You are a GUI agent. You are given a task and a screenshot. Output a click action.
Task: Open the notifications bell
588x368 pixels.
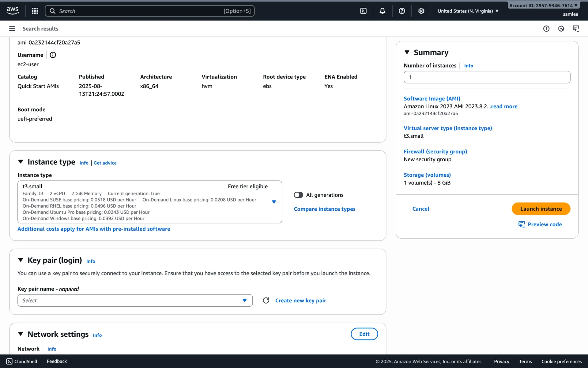click(383, 11)
